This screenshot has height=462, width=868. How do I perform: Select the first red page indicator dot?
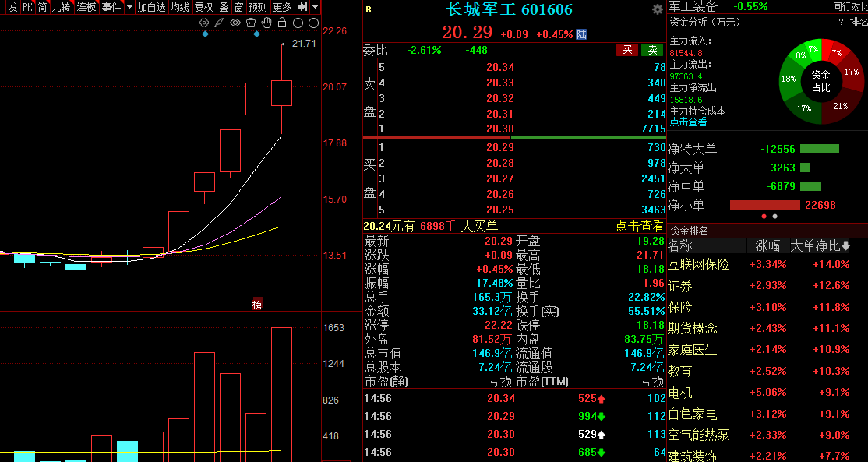point(764,217)
